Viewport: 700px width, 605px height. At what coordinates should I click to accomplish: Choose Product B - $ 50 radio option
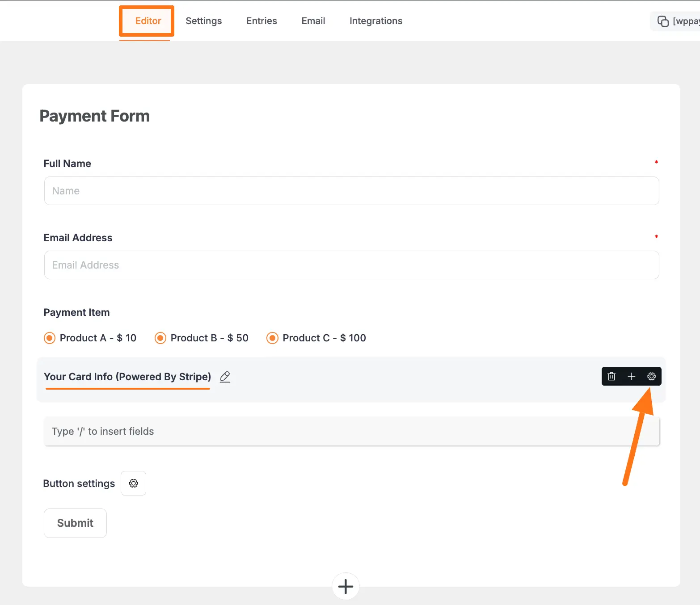pyautogui.click(x=160, y=338)
